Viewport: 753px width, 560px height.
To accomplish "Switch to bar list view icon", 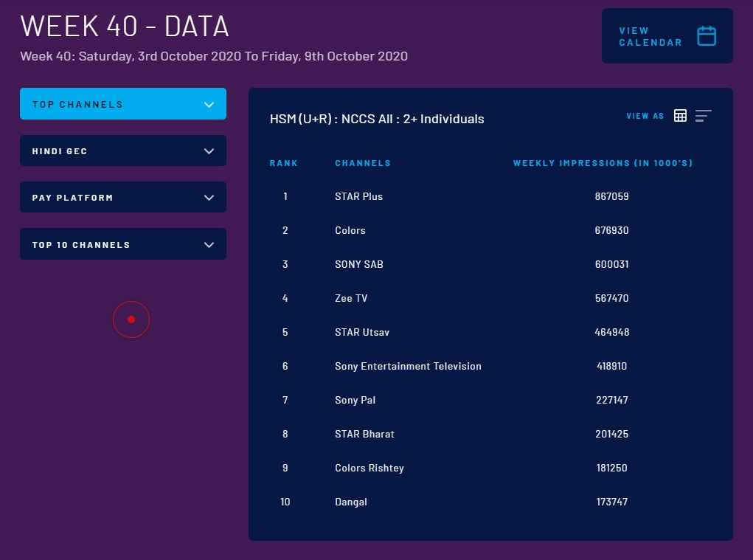I will click(x=703, y=116).
